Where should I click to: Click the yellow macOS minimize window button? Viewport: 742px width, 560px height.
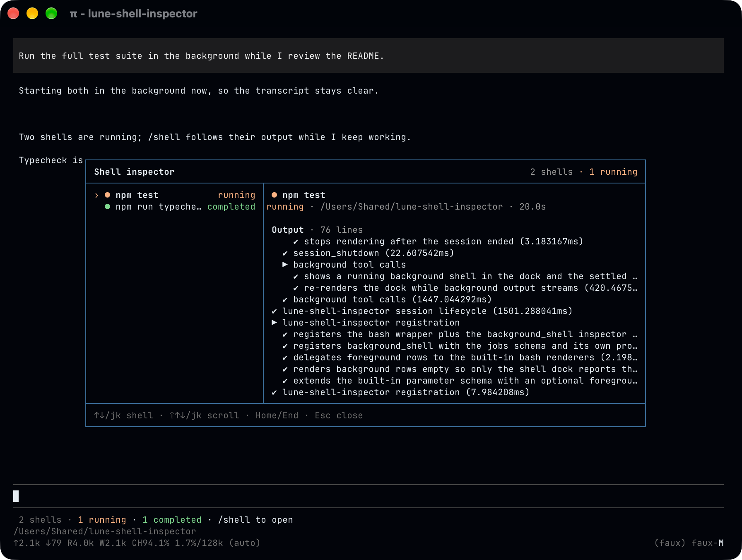tap(32, 14)
